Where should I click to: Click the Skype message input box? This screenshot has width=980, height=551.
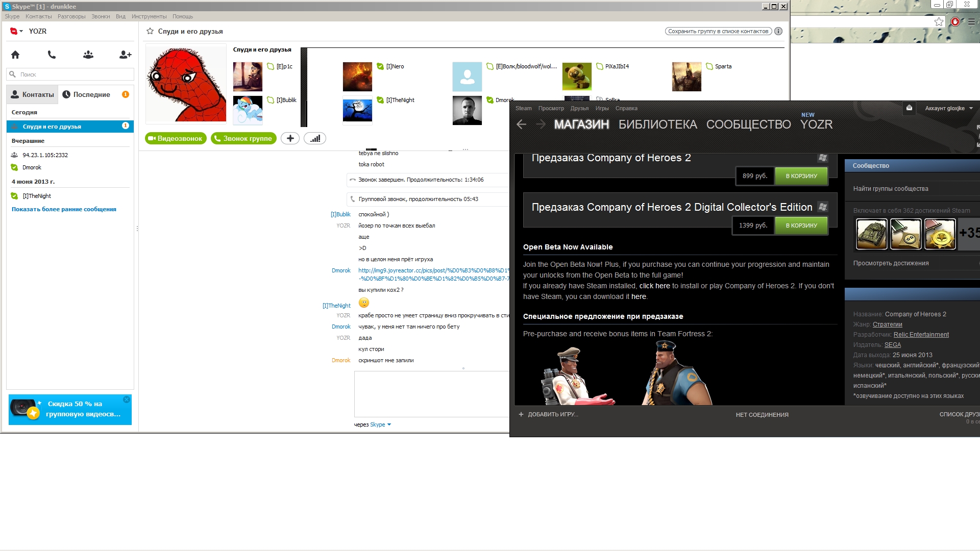coord(432,394)
